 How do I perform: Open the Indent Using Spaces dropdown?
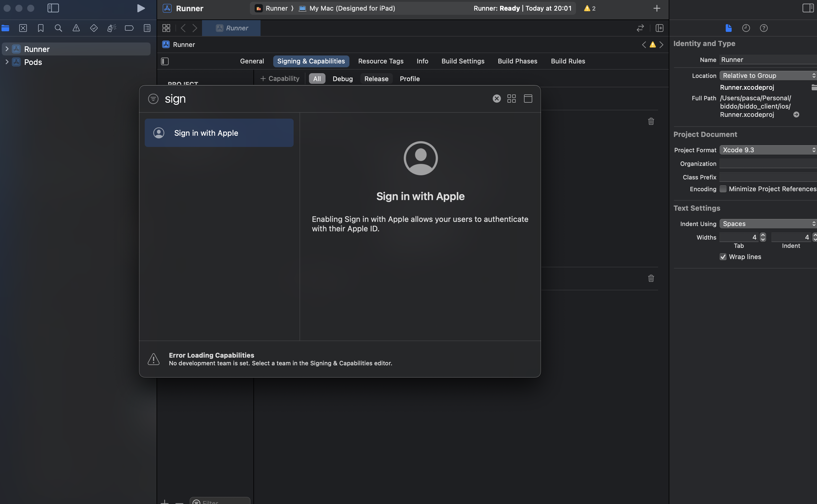pyautogui.click(x=768, y=224)
